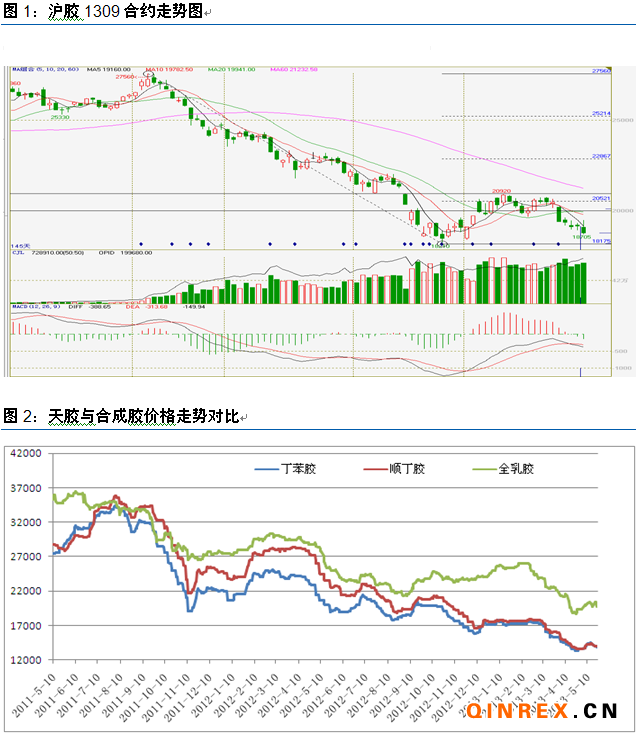
Task: Click the 25330 low price label
Action: [60, 116]
